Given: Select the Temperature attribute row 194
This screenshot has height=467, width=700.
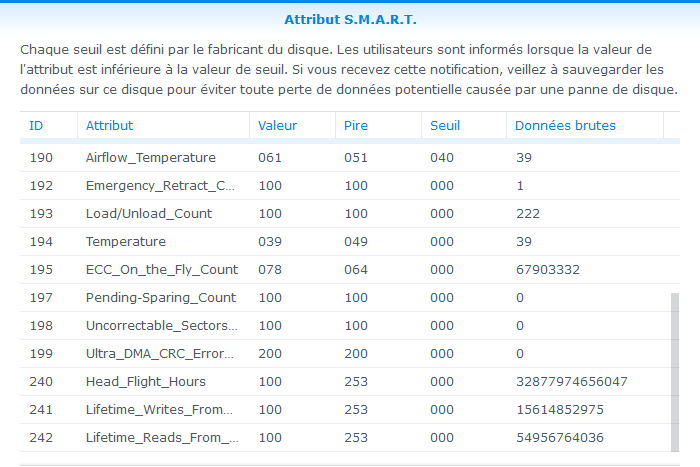Looking at the screenshot, I should [x=350, y=242].
